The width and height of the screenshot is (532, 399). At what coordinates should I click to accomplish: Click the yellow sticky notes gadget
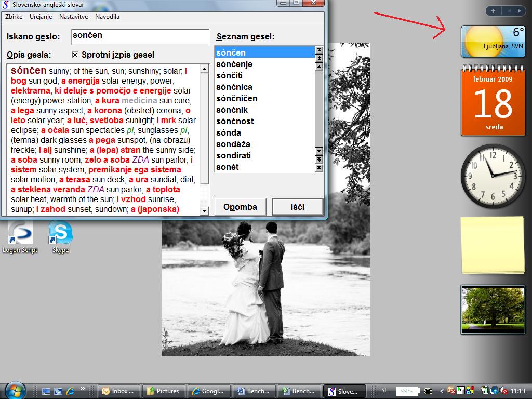coord(493,245)
